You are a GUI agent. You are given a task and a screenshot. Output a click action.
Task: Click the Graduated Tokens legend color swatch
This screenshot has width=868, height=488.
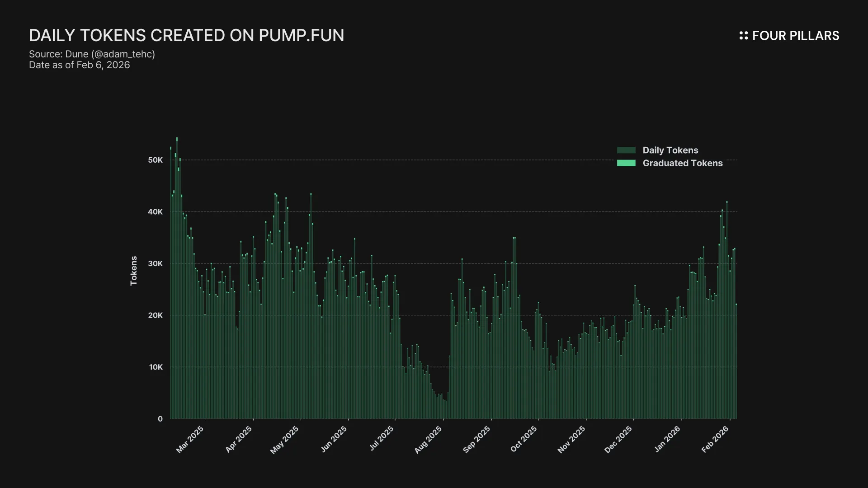[626, 163]
